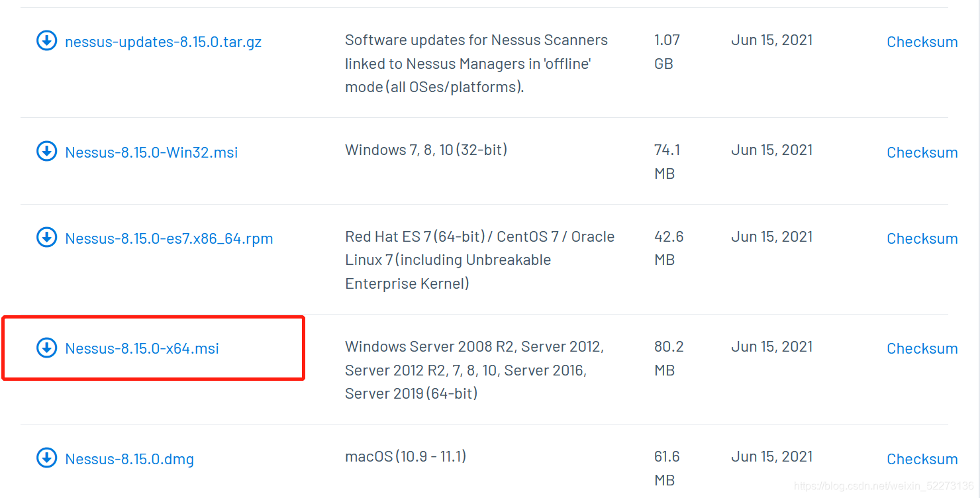This screenshot has width=980, height=498.
Task: Click date Jun 15, 2021 in x64.msi row
Action: click(771, 347)
